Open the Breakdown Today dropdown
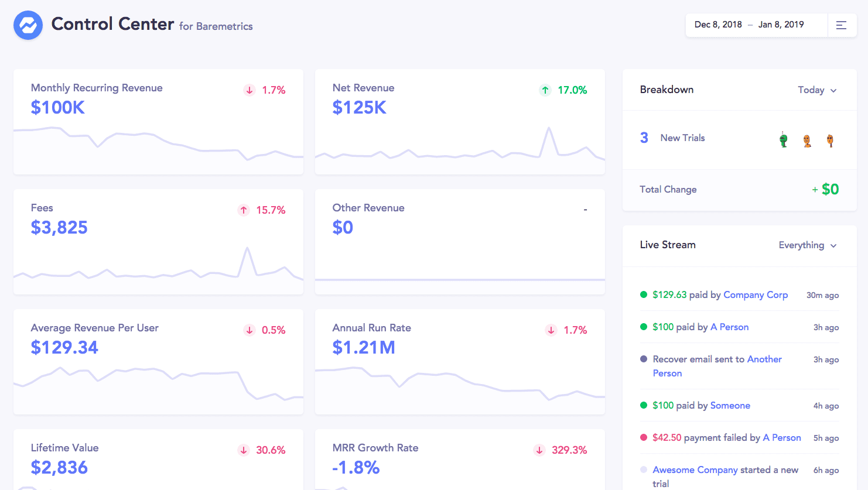The height and width of the screenshot is (490, 868). pos(817,90)
